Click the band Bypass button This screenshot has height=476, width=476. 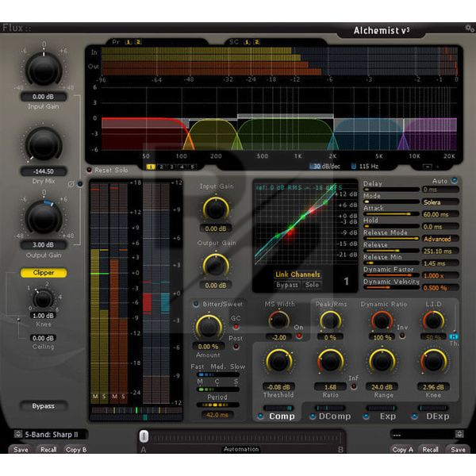coord(287,285)
